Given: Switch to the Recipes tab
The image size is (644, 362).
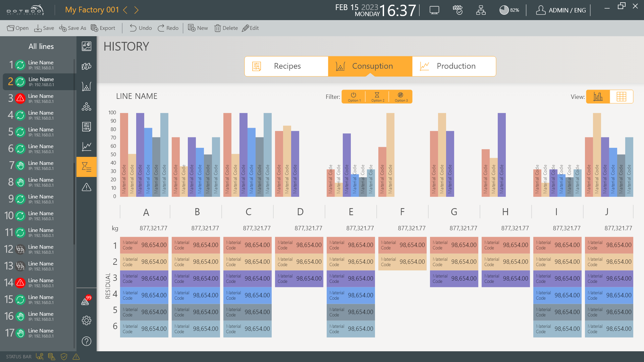Looking at the screenshot, I should (286, 66).
